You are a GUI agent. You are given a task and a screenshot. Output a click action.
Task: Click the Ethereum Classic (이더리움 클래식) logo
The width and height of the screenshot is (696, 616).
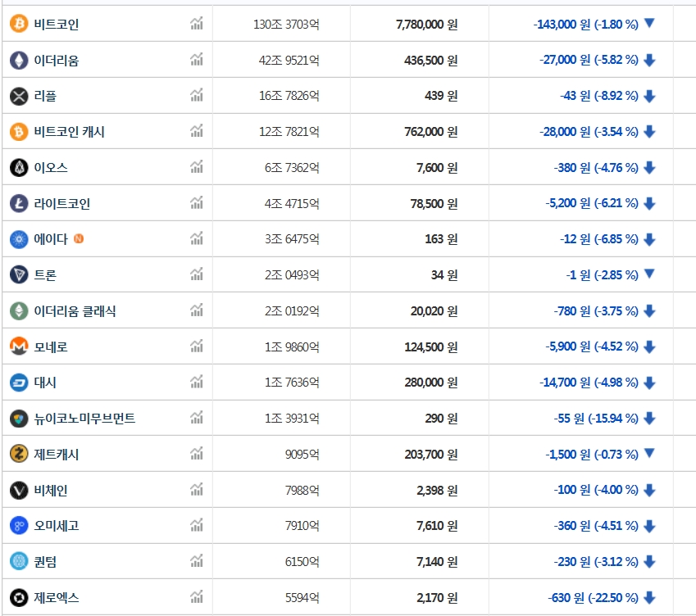pyautogui.click(x=19, y=311)
